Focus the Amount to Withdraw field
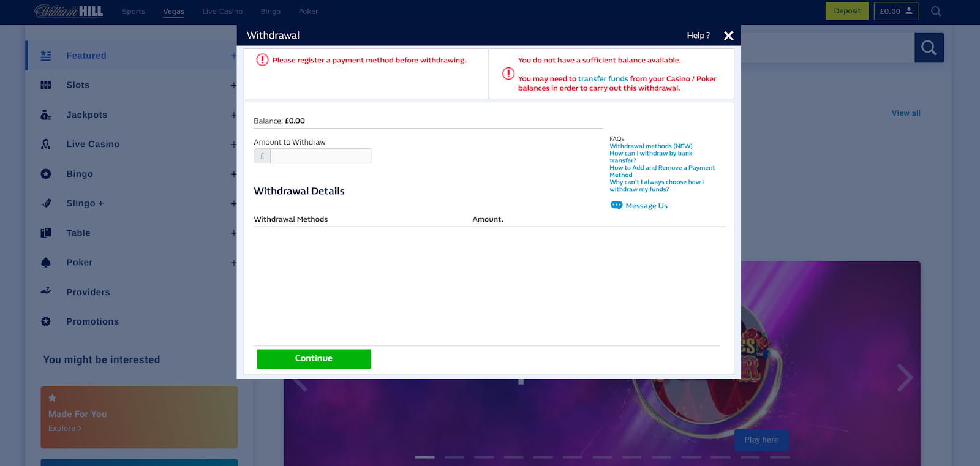 coord(320,156)
